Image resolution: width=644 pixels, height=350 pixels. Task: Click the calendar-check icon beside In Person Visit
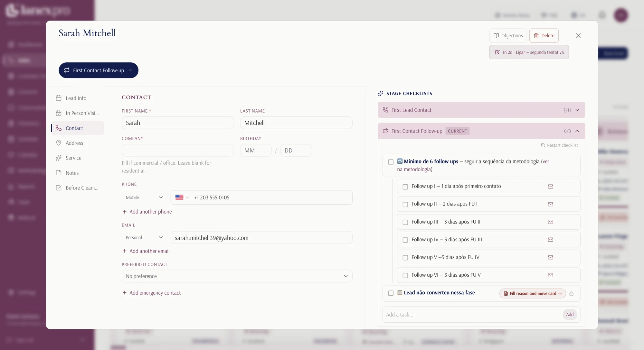tap(59, 113)
